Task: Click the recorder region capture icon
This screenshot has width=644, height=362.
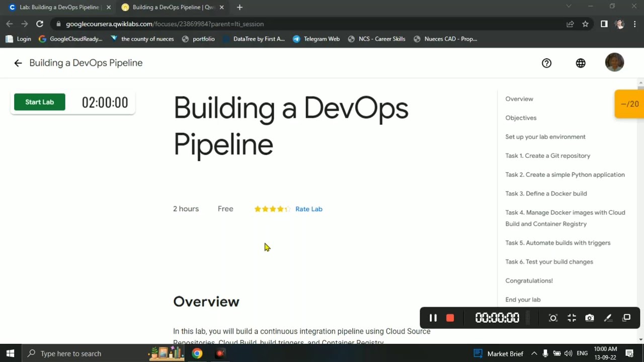Action: 553,318
